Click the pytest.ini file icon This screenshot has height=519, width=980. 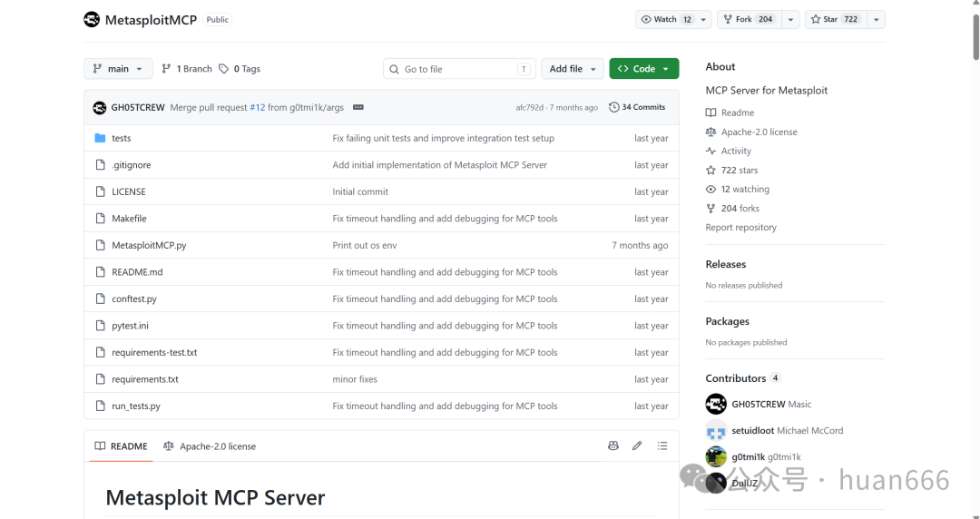click(100, 326)
